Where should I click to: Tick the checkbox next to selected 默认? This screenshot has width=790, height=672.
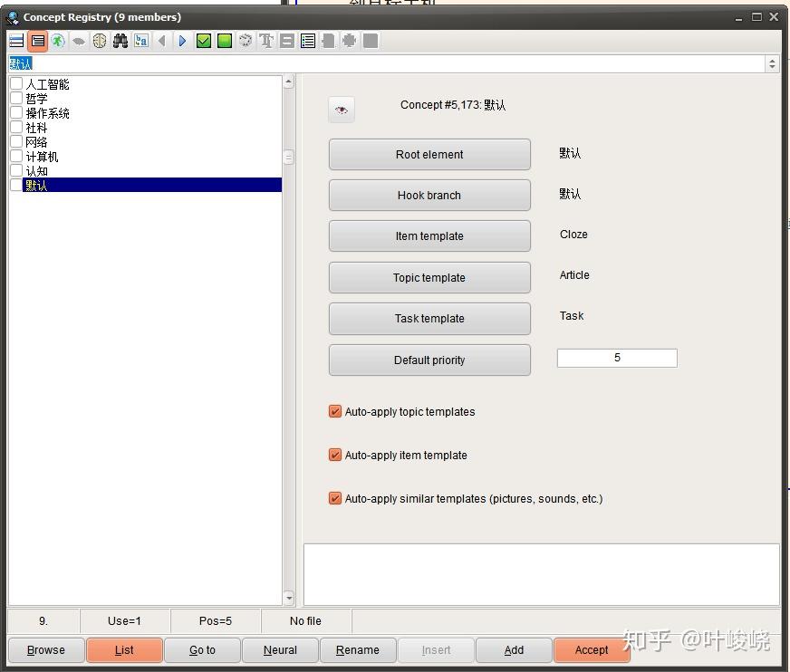tap(16, 185)
